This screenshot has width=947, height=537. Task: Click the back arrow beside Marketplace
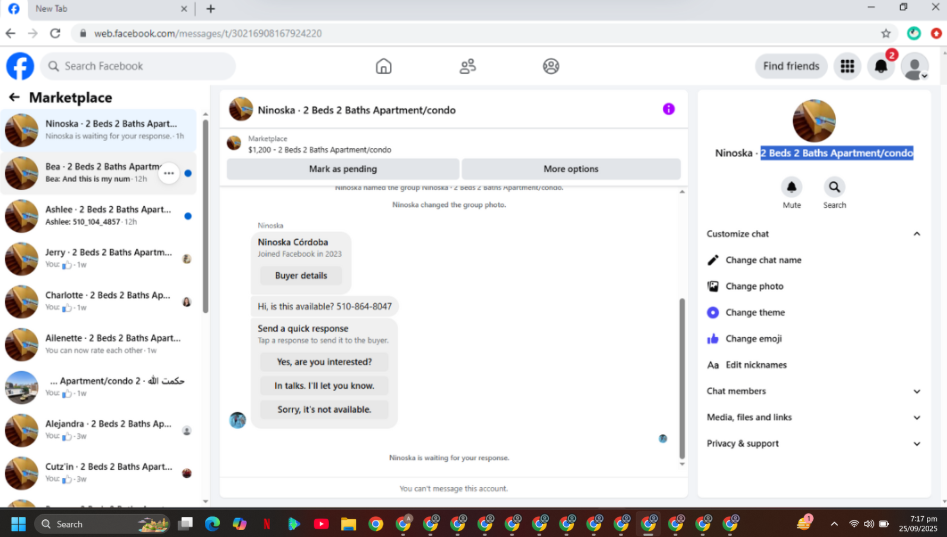click(14, 97)
